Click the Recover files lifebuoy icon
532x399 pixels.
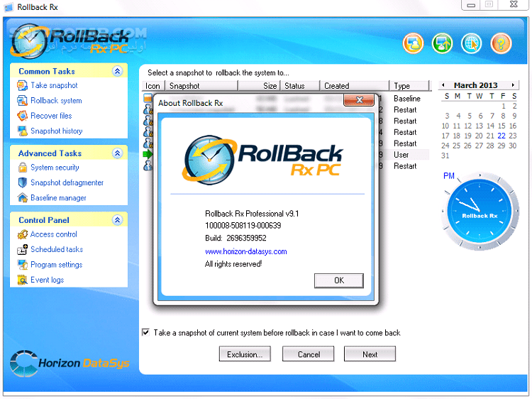coord(23,116)
